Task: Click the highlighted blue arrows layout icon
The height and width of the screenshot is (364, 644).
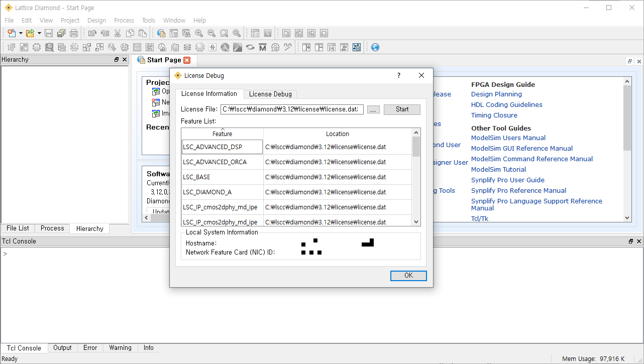Action: tap(357, 47)
